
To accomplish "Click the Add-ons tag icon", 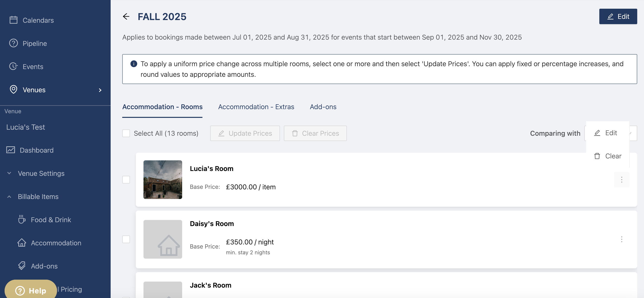I will point(22,266).
